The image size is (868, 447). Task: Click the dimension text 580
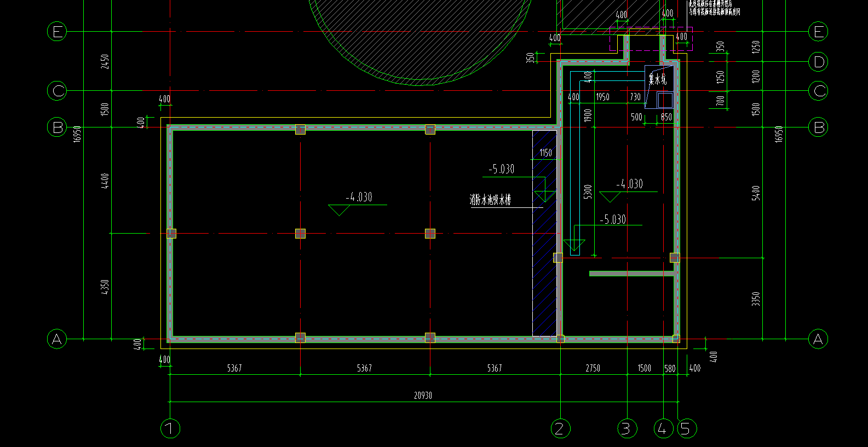[670, 369]
